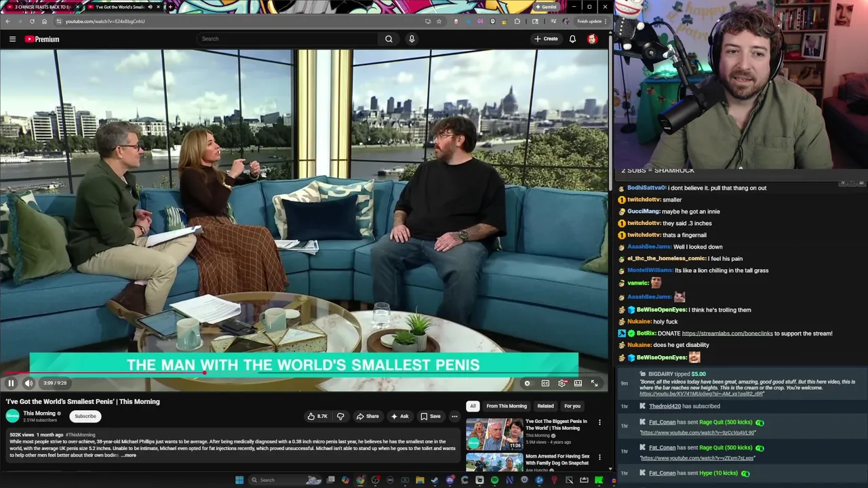Open the Fat_Conan username link with Hype kicks

(x=662, y=473)
